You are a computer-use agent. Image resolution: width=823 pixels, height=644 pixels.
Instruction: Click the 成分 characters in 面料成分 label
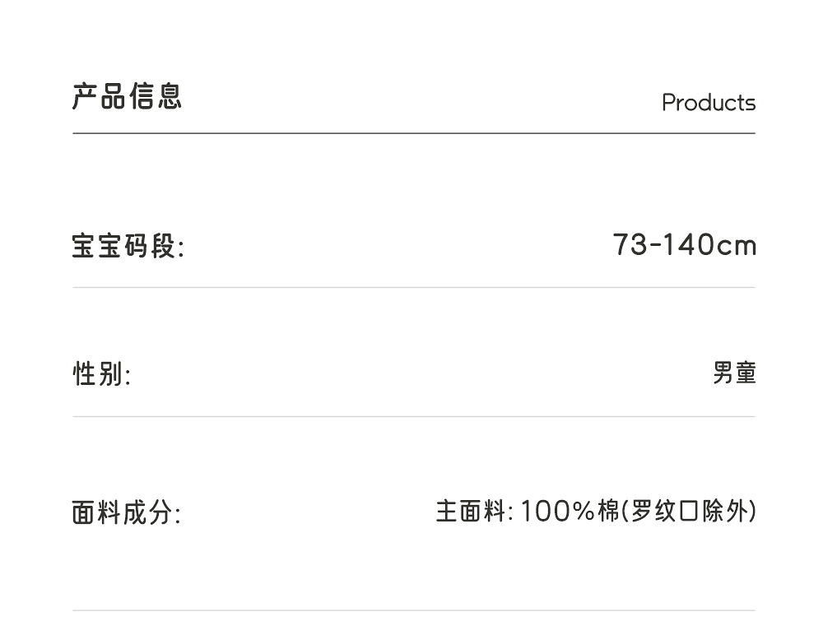[x=151, y=513]
